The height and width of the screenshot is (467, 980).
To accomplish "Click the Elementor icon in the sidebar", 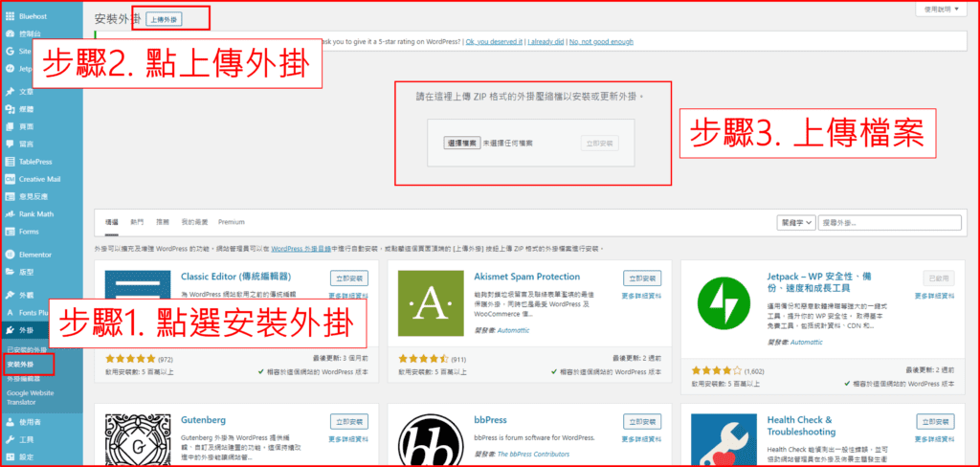I will tap(10, 256).
